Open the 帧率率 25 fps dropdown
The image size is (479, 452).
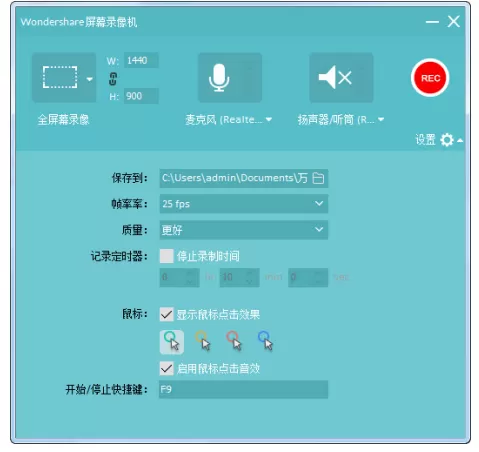tap(244, 204)
